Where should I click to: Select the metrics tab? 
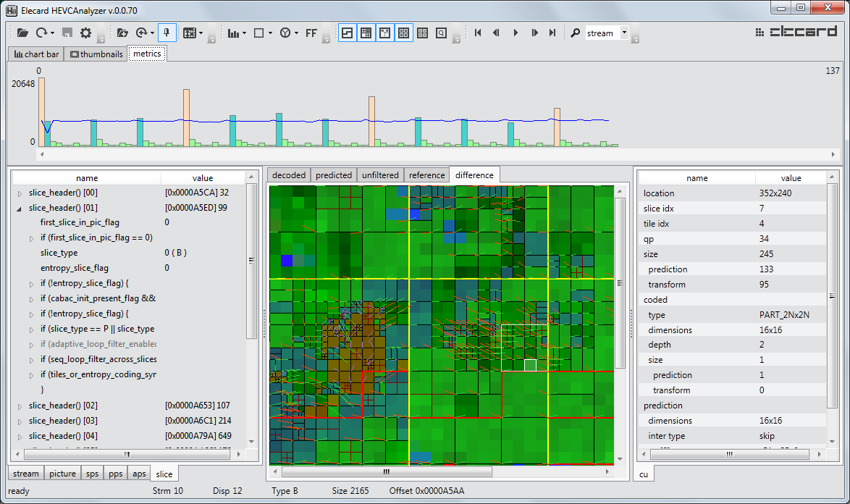(x=147, y=54)
